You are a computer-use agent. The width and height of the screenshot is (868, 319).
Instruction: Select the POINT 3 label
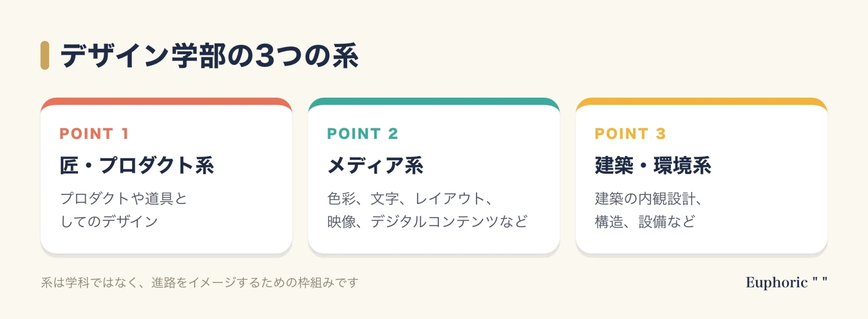[x=630, y=134]
